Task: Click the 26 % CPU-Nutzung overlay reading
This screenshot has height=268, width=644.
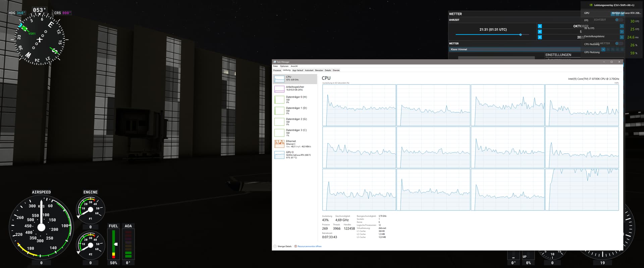Action: [x=634, y=45]
